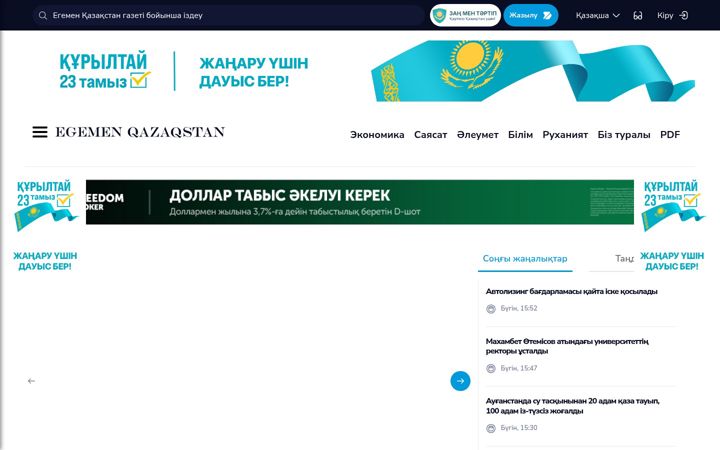The height and width of the screenshot is (450, 720).
Task: Click the icon beside Бүгін, 15:52 timestamp
Action: (491, 309)
